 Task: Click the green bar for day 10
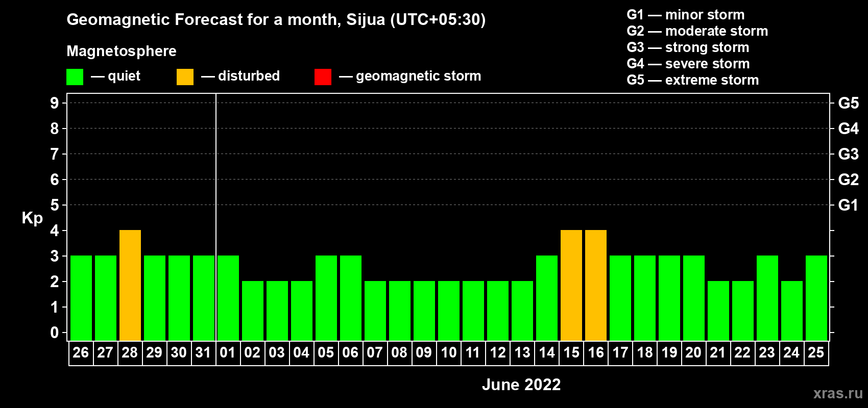(x=449, y=311)
